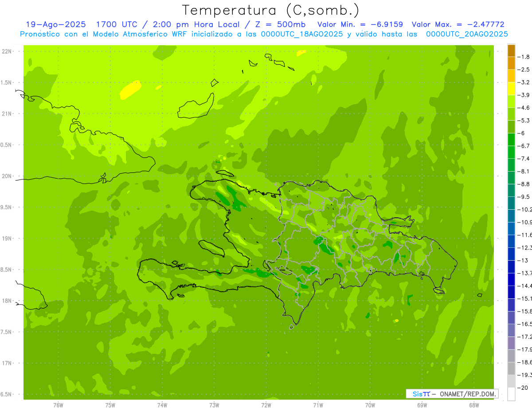Click the legend value "-7.4"
The width and height of the screenshot is (532, 411).
(x=524, y=159)
